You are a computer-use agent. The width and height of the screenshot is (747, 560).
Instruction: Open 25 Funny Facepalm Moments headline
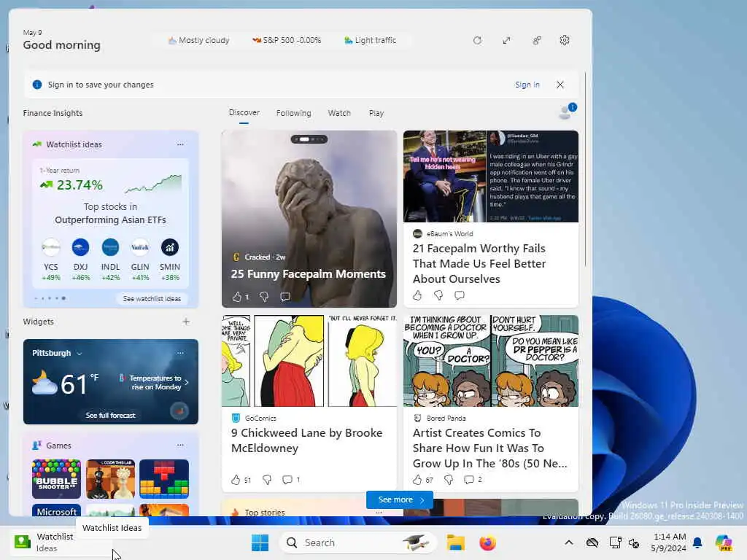click(x=309, y=274)
